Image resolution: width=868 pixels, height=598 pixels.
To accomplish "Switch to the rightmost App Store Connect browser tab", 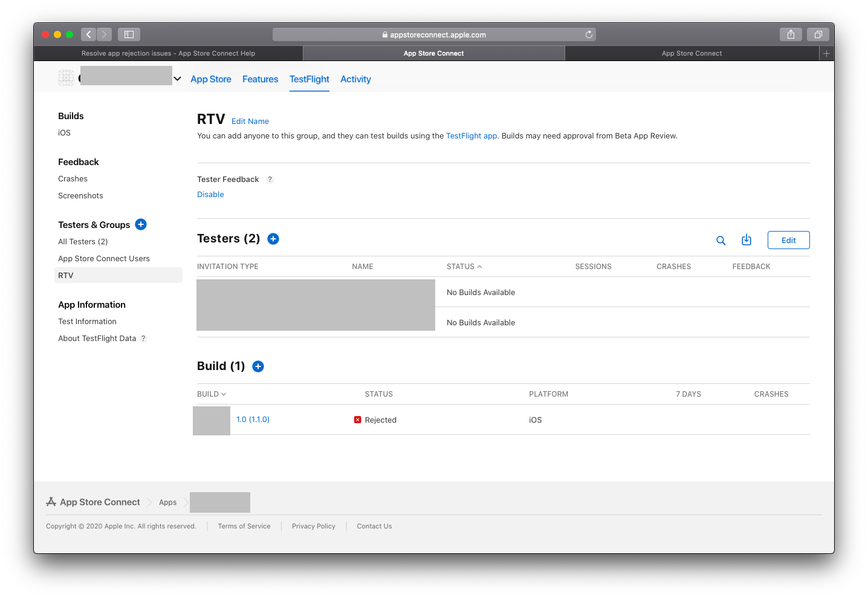I will [692, 53].
